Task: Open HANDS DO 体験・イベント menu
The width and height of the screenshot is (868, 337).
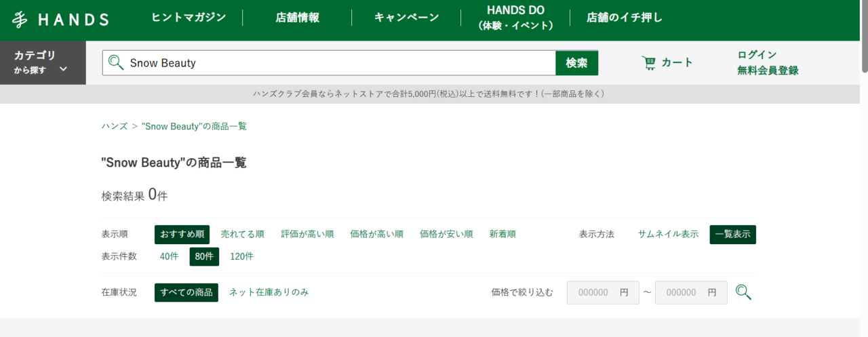Action: [515, 18]
